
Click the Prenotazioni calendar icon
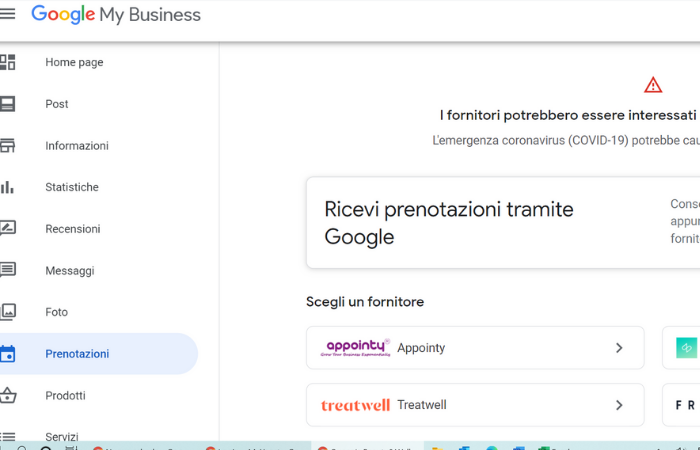(x=8, y=354)
